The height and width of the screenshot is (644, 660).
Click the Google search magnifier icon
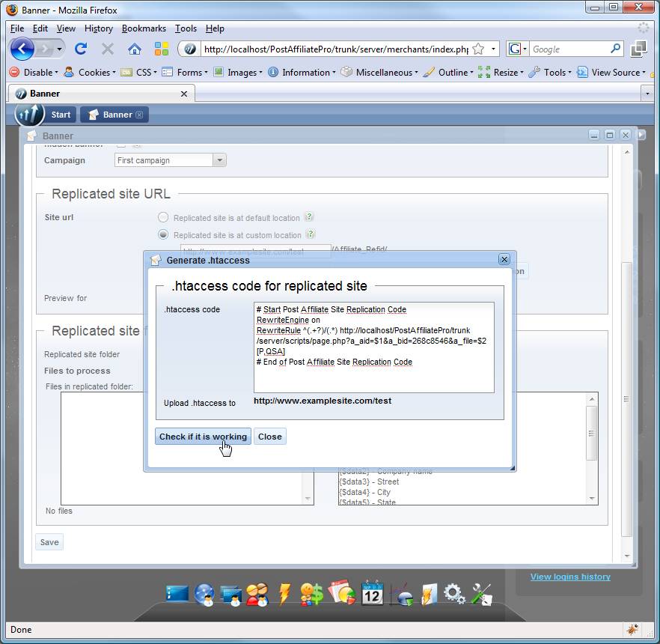[x=615, y=49]
